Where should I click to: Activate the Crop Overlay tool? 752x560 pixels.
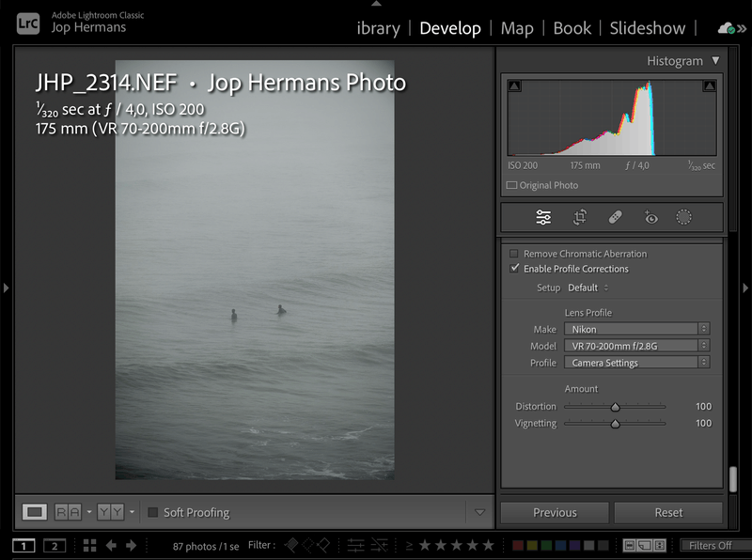(580, 217)
